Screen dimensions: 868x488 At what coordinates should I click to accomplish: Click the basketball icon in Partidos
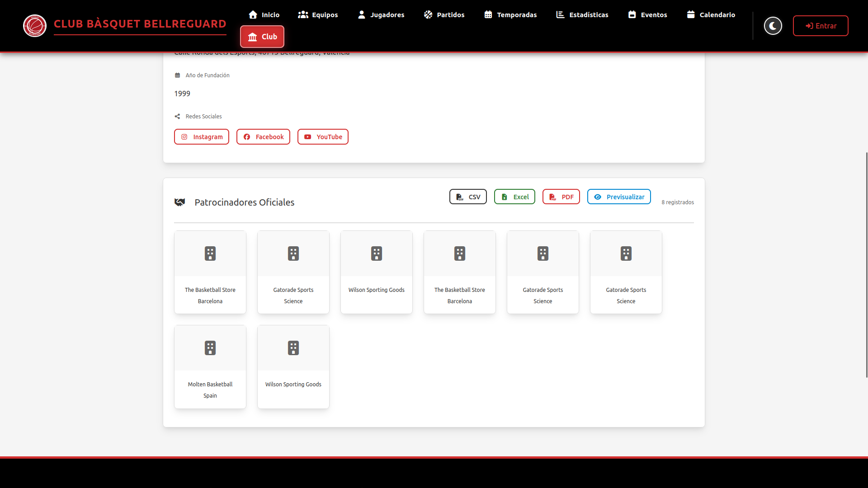click(x=428, y=14)
